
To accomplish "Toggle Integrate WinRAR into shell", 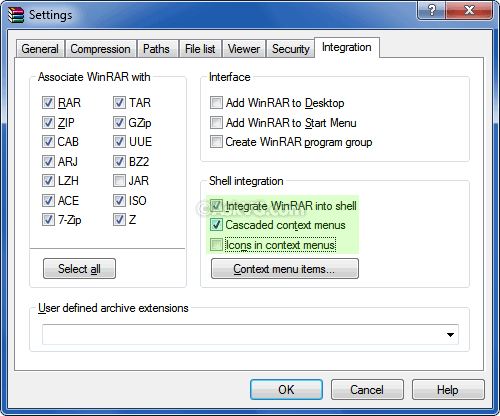I will [216, 206].
